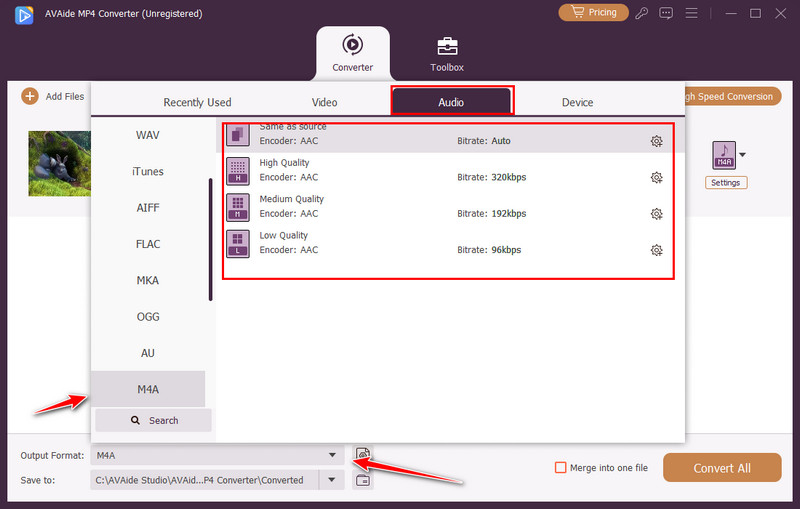Enable Merge into one file checkbox
Screen dimensions: 800x509
point(561,467)
